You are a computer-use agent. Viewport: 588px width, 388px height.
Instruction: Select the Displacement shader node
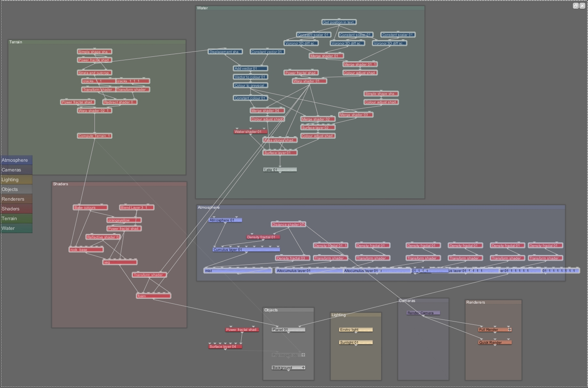pos(225,52)
